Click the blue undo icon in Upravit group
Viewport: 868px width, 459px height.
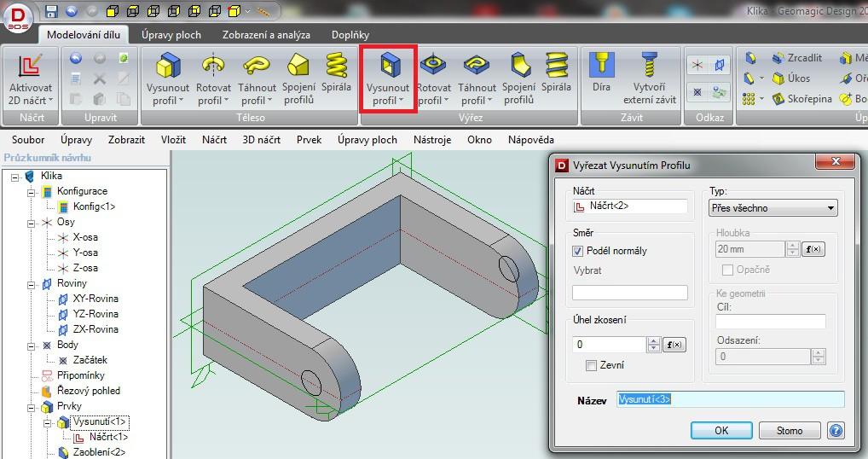pyautogui.click(x=76, y=57)
